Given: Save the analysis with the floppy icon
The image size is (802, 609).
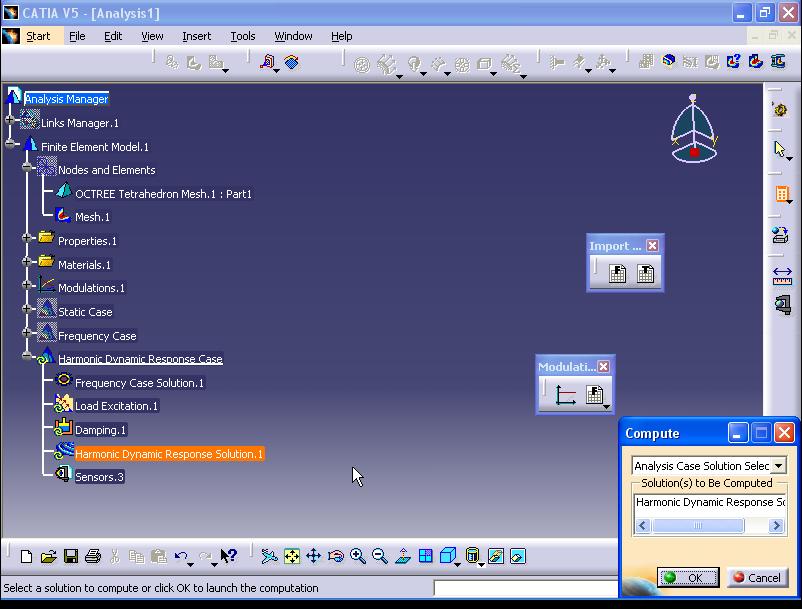Looking at the screenshot, I should [x=71, y=556].
